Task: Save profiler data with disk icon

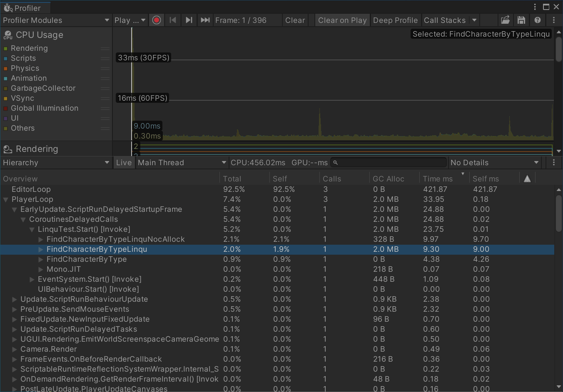Action: pos(521,20)
